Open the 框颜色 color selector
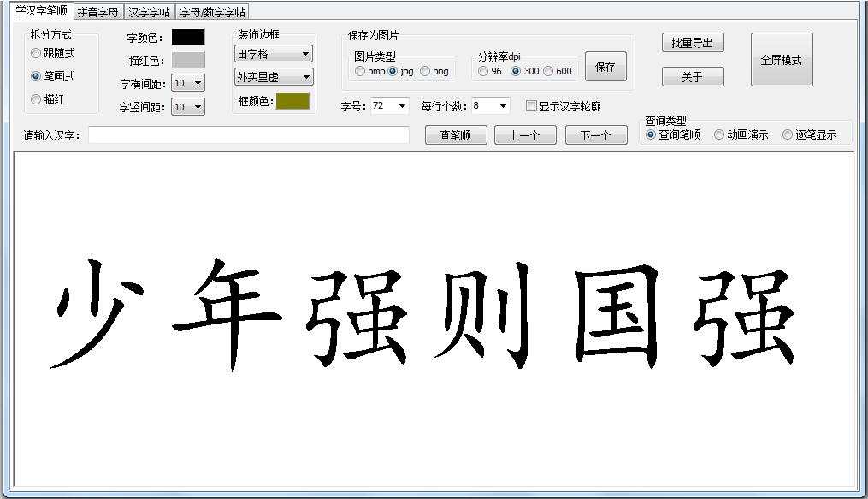This screenshot has width=868, height=499. [295, 102]
